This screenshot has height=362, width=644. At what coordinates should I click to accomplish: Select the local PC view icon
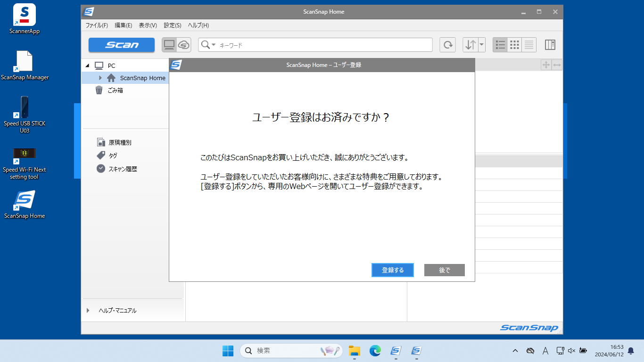[x=169, y=45]
